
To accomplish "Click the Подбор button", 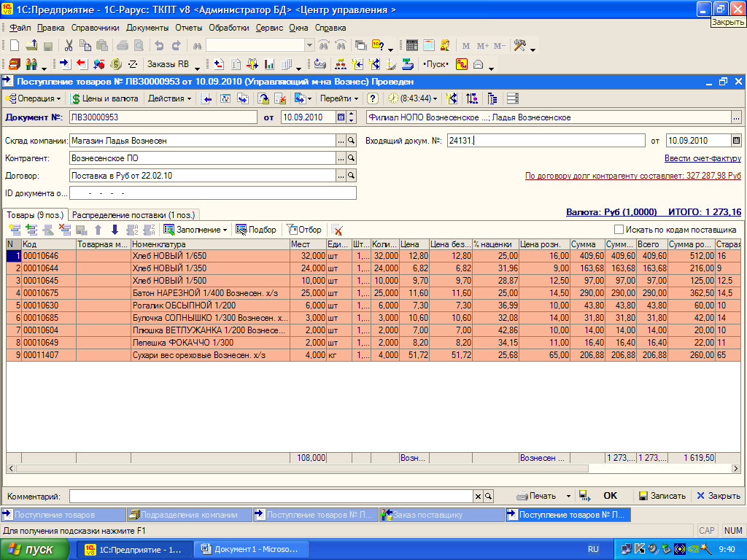I will pyautogui.click(x=256, y=230).
